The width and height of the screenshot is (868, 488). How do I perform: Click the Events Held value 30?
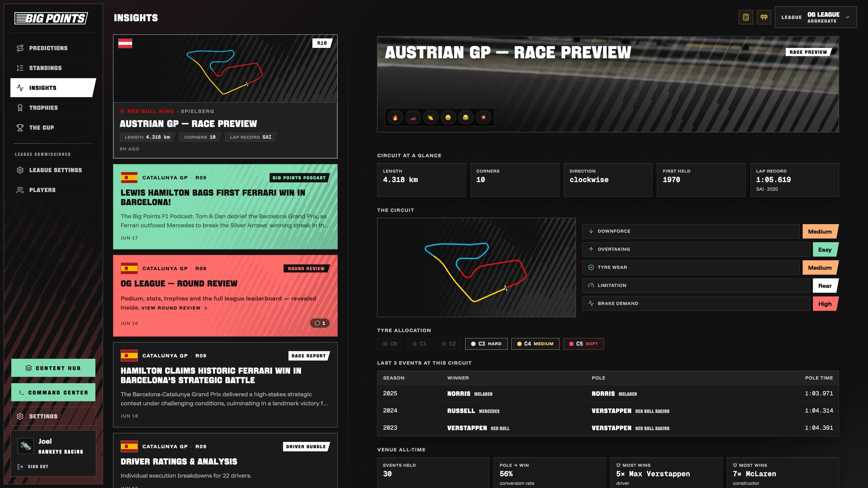387,474
